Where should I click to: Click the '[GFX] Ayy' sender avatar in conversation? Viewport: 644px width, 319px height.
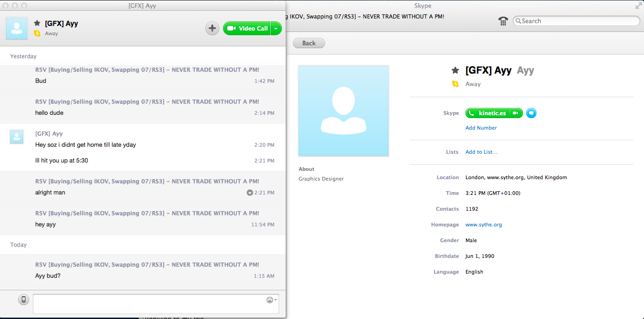tap(17, 137)
